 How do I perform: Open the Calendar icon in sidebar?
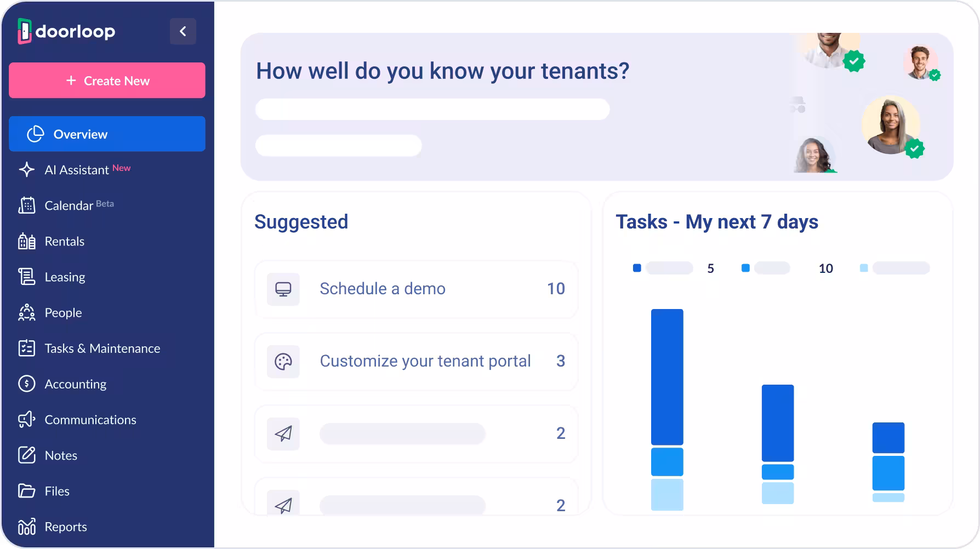[x=26, y=205]
